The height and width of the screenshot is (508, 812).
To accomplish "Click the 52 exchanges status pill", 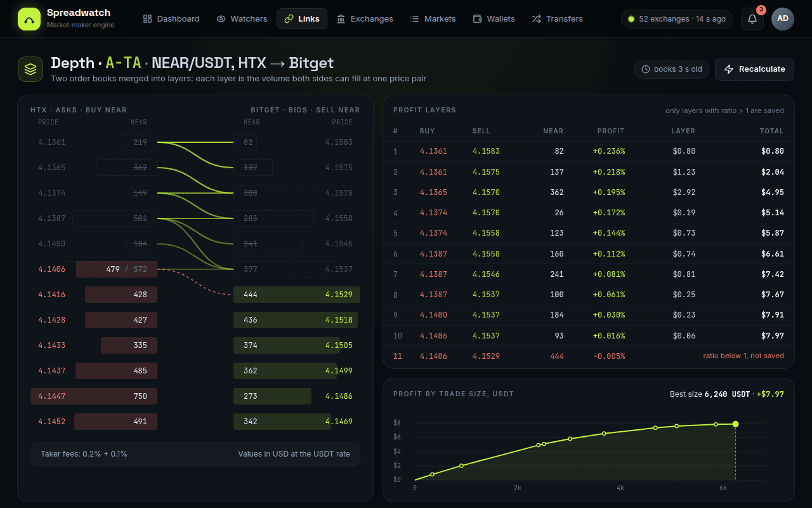I will point(677,19).
